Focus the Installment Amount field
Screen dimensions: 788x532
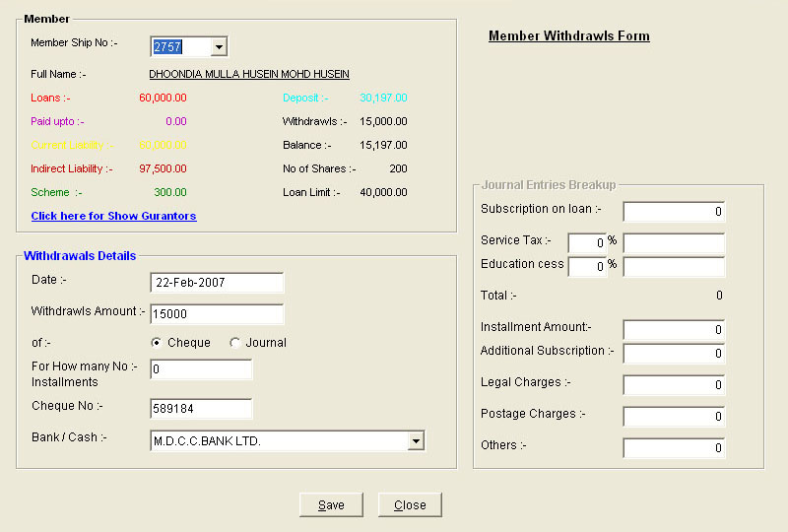point(674,330)
